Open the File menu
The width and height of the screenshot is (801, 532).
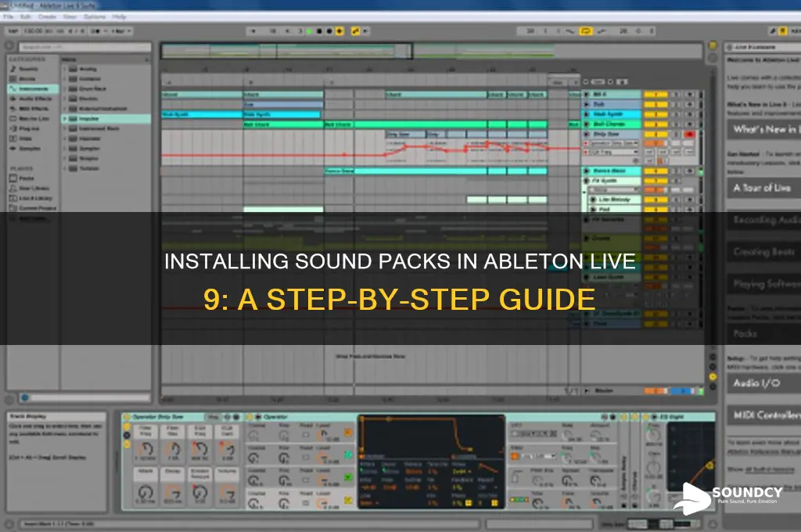(8, 16)
